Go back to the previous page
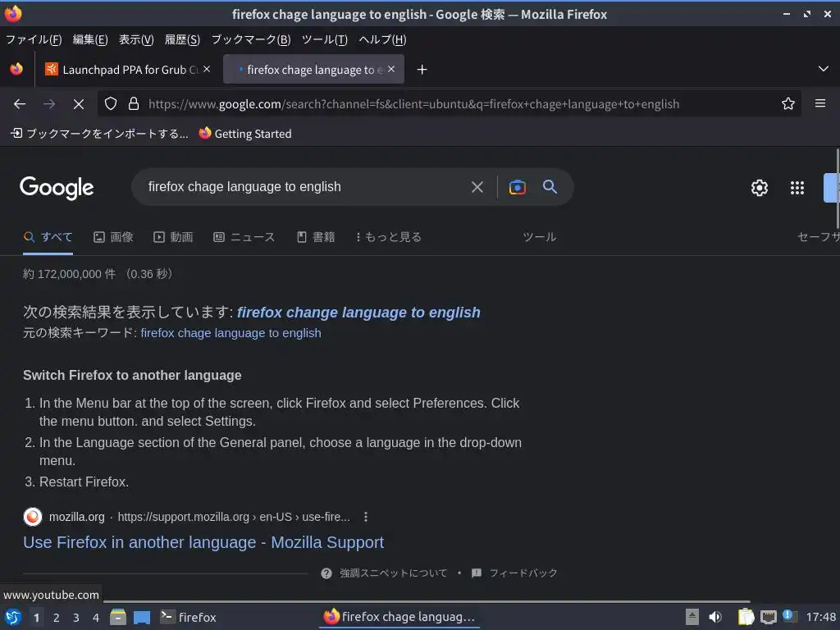Viewport: 840px width, 630px height. point(20,104)
